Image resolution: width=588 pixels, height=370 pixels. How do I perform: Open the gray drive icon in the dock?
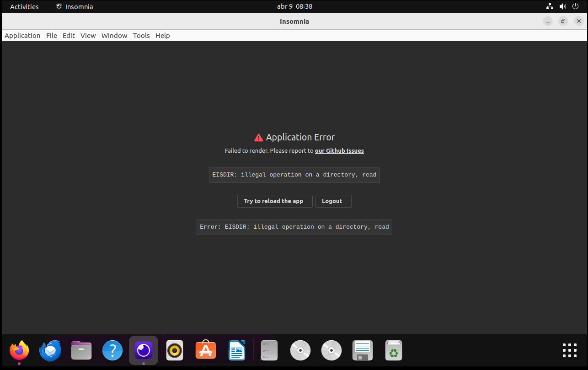[x=269, y=351]
